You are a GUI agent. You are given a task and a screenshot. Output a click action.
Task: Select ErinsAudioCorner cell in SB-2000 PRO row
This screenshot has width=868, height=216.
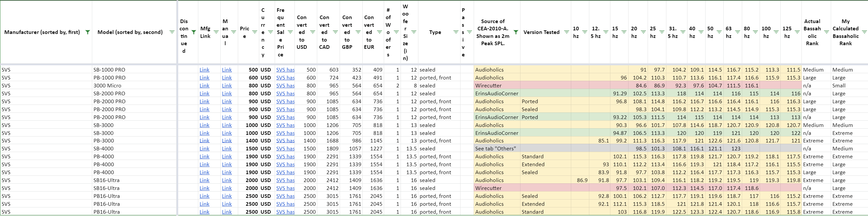[x=497, y=93]
